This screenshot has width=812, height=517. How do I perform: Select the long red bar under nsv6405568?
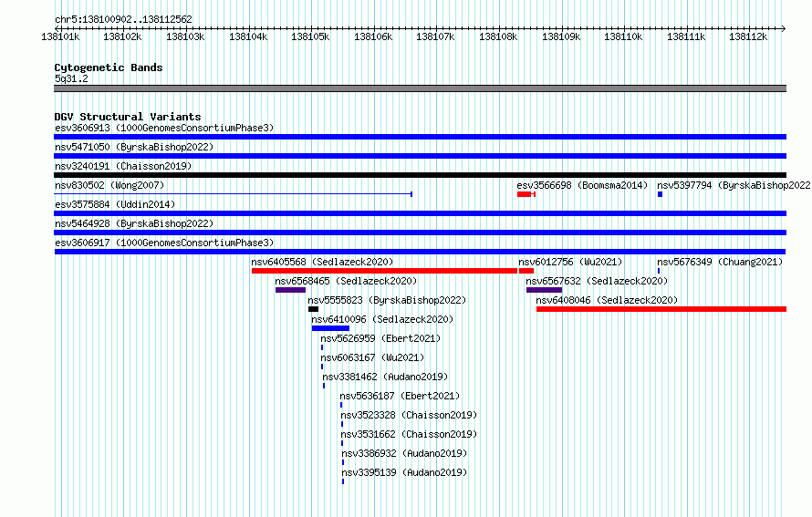click(x=384, y=271)
